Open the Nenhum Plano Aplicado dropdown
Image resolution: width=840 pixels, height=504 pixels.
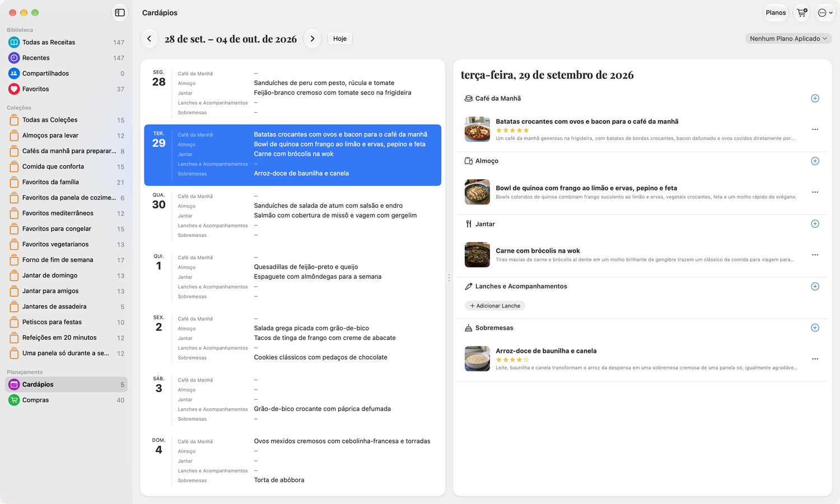pos(788,39)
